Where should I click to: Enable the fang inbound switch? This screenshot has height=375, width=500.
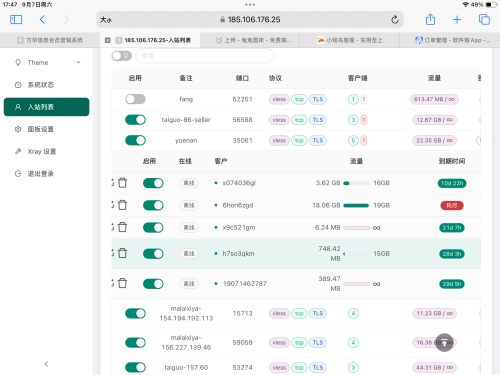(x=135, y=99)
